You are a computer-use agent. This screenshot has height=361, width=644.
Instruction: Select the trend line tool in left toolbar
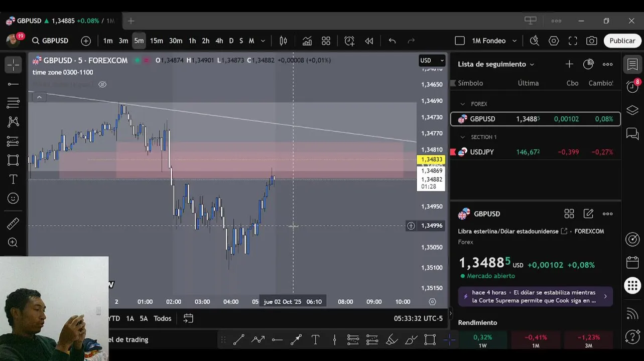pos(13,84)
